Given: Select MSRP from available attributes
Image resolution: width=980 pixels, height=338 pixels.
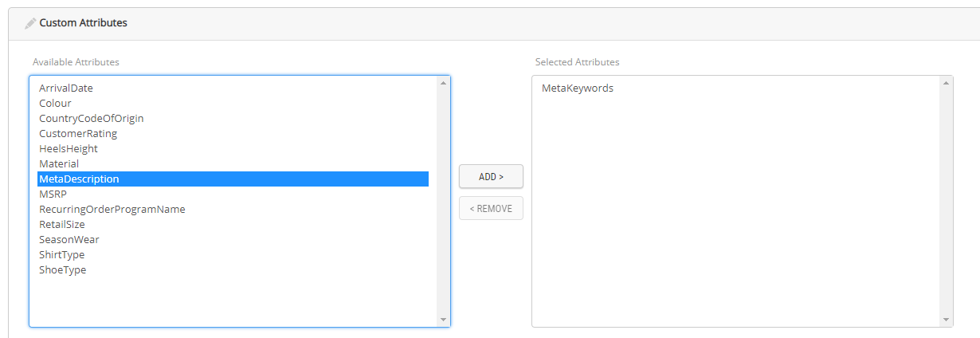Looking at the screenshot, I should coord(53,194).
